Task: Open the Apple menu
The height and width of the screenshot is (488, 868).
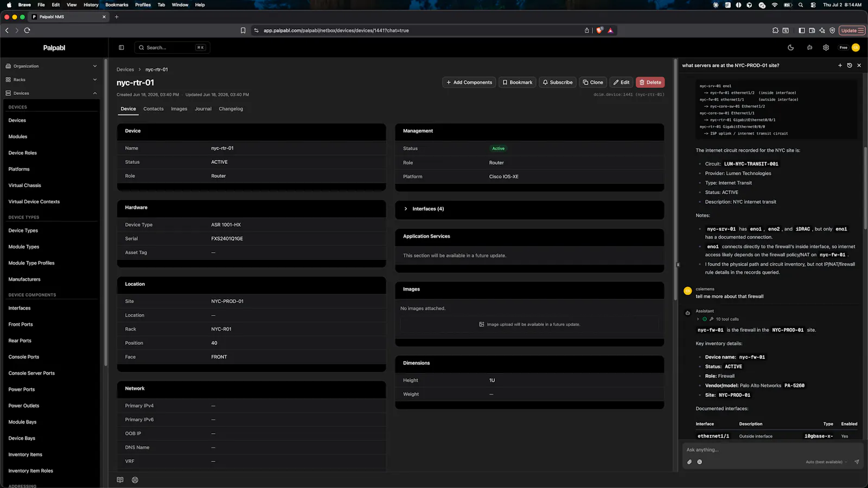Action: click(9, 5)
